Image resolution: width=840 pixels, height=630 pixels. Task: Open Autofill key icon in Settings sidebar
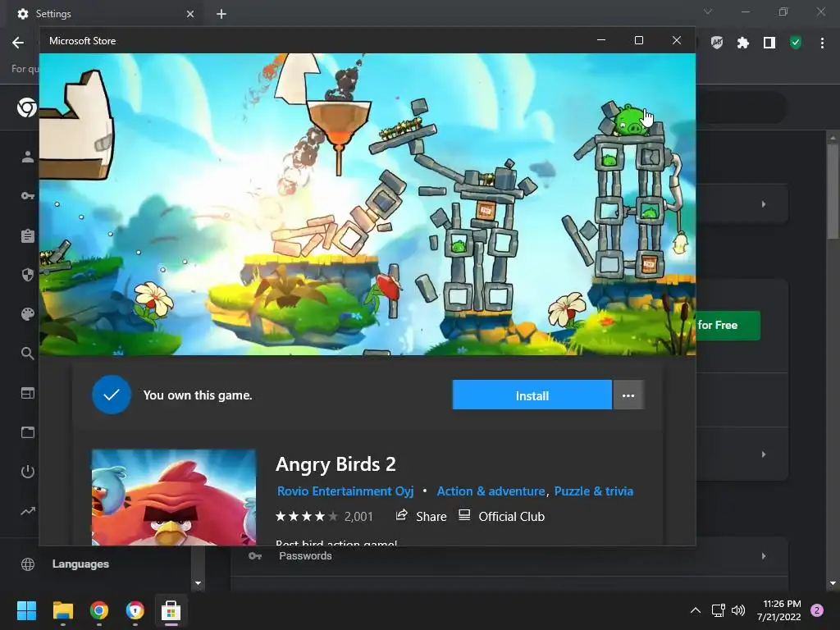tap(28, 196)
